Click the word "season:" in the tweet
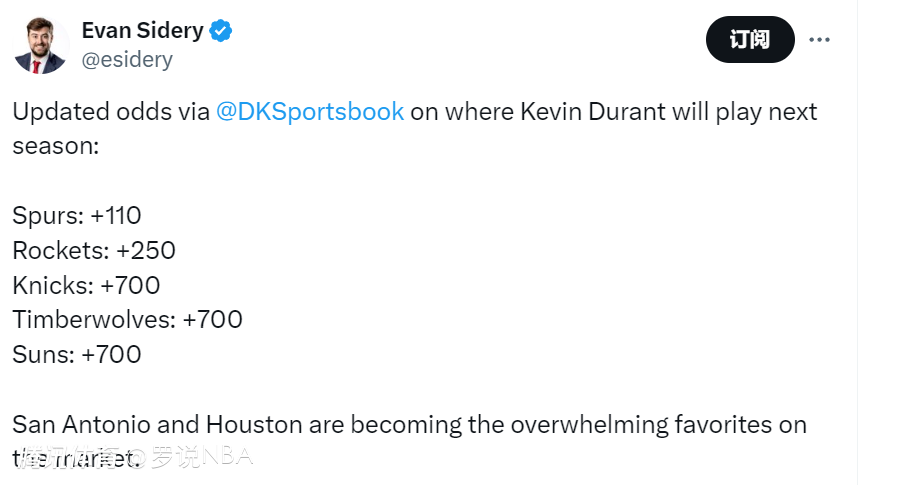The image size is (898, 485). (56, 146)
